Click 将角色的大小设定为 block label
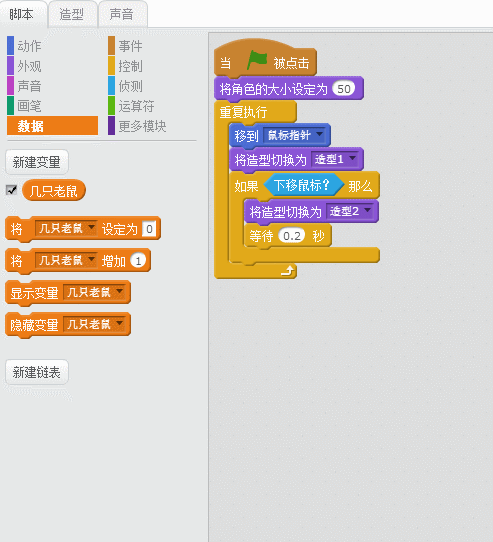493x542 pixels. coord(273,89)
